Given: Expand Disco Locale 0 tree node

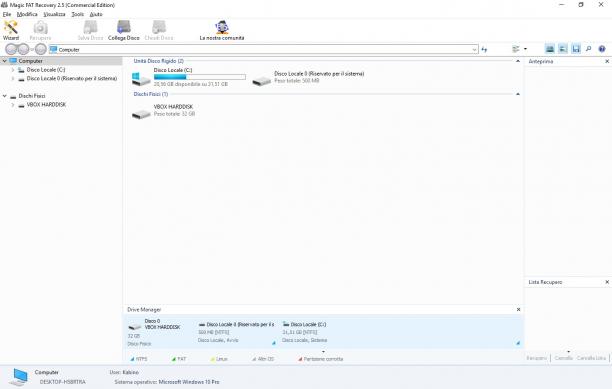Looking at the screenshot, I should (13, 78).
